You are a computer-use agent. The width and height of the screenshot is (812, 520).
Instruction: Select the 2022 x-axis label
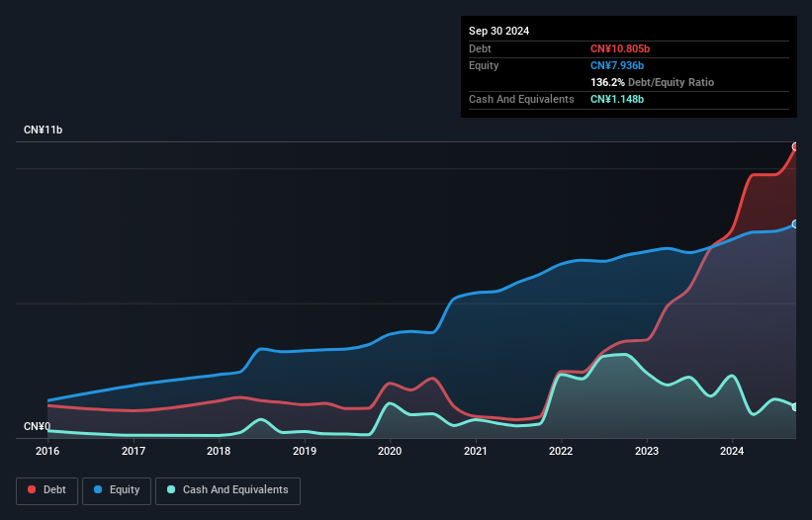tap(561, 451)
